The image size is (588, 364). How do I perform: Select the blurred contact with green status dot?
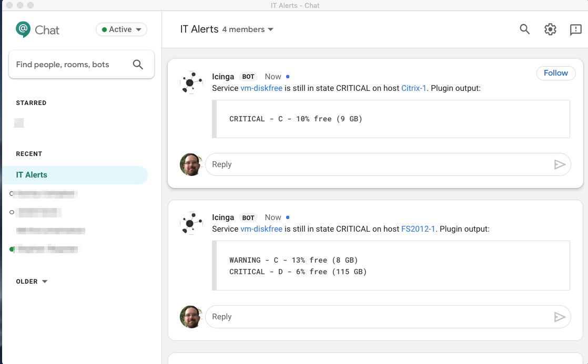coord(44,248)
